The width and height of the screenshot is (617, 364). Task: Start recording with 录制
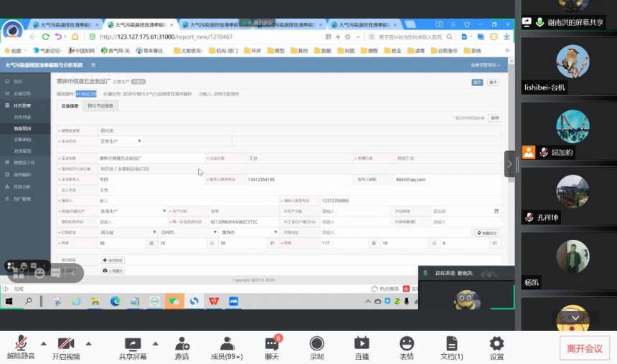coord(317,348)
